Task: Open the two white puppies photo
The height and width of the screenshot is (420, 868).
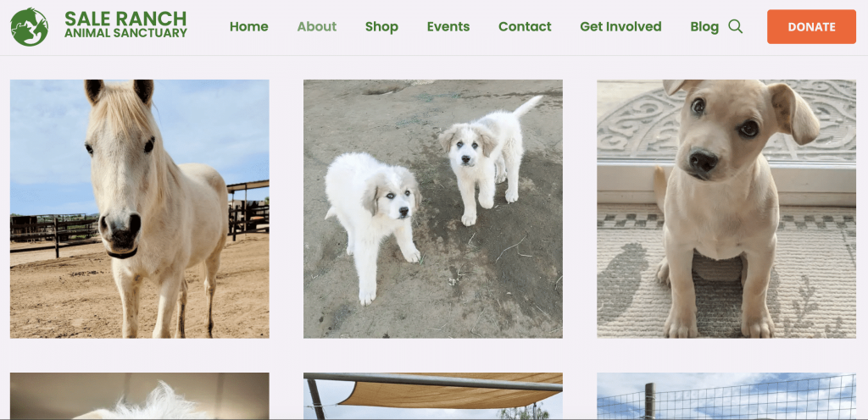Action: pos(433,209)
